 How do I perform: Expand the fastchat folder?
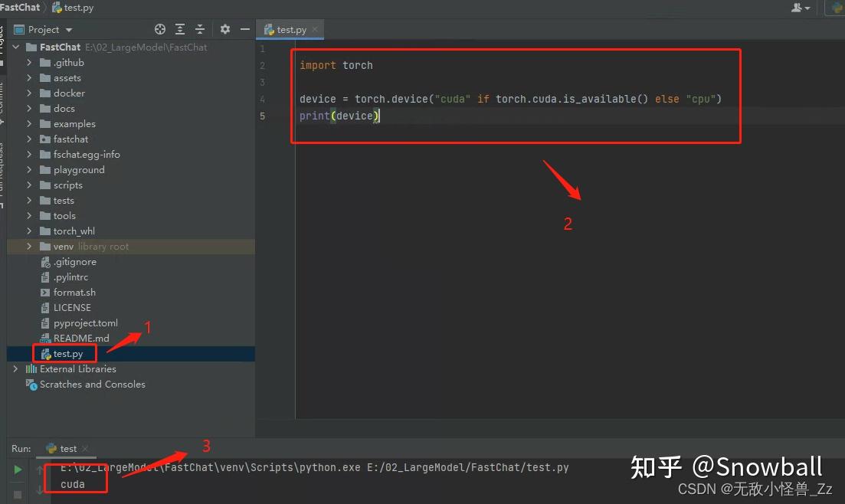click(x=28, y=139)
